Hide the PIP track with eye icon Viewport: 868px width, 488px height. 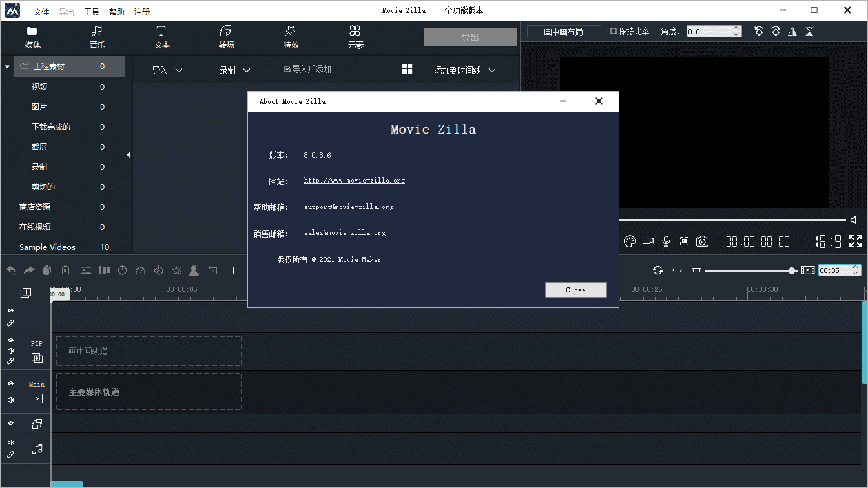coord(11,340)
